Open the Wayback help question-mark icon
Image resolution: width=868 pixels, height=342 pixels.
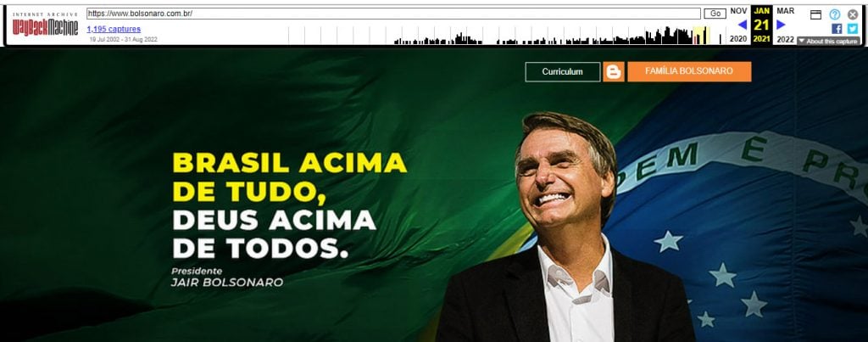(x=835, y=14)
